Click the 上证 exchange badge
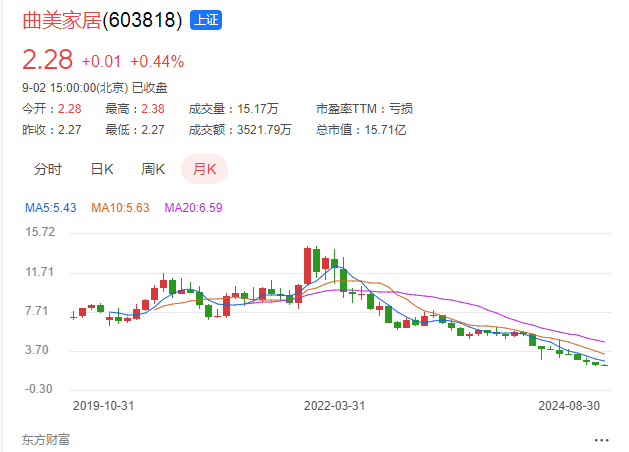The image size is (629, 452). point(206,20)
